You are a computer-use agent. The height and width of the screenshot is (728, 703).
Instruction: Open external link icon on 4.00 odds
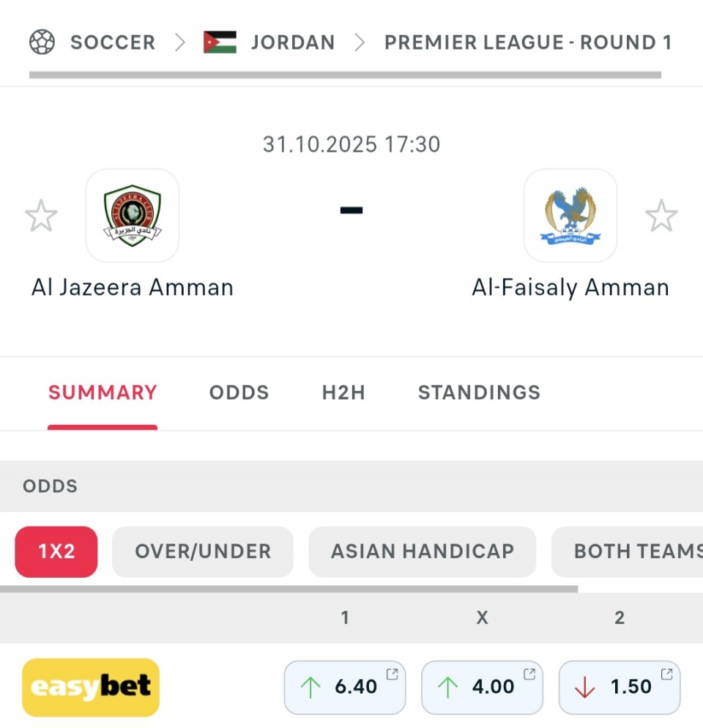(529, 674)
